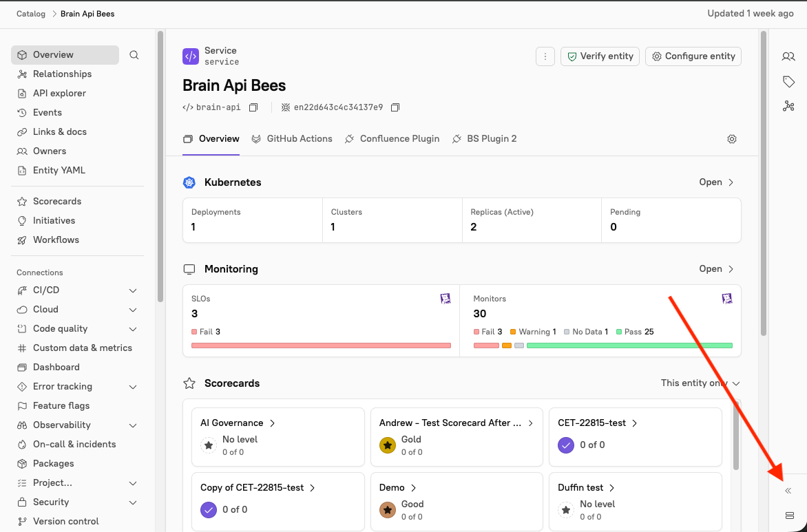Open relationships graph icon in right rail
The image size is (807, 532).
[788, 106]
